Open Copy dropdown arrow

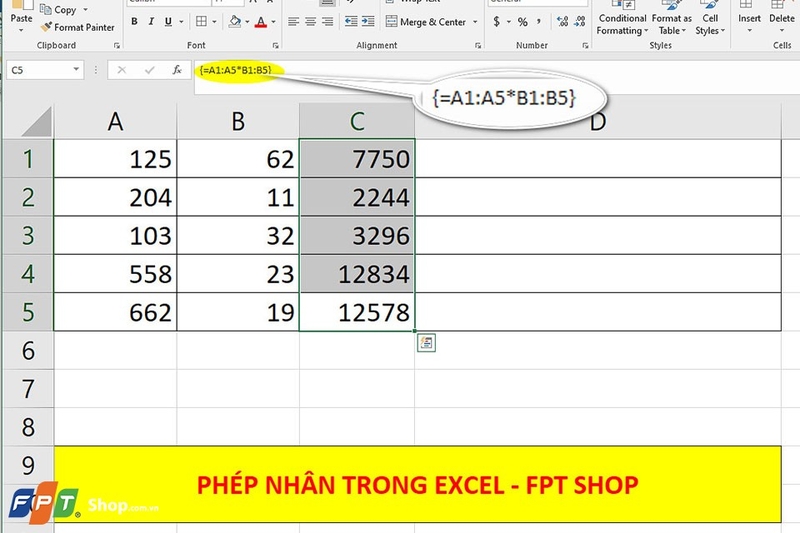coord(85,9)
